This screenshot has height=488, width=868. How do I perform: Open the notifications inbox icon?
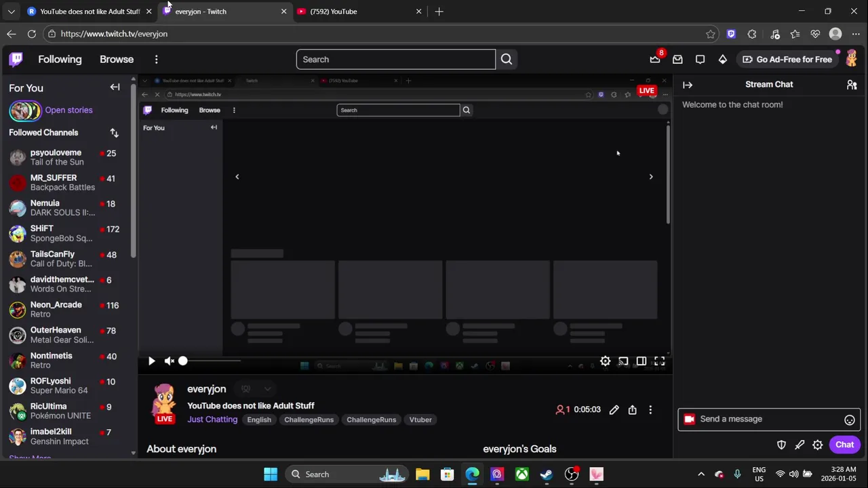677,59
